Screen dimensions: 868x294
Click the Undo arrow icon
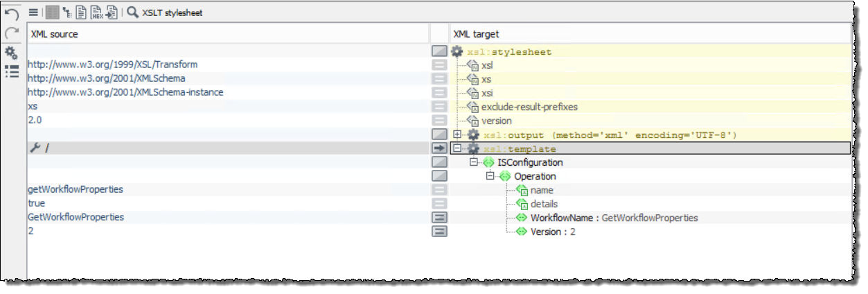(12, 15)
